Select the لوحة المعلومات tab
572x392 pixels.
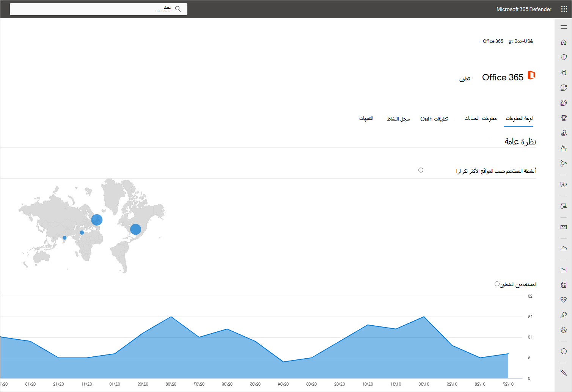[x=519, y=119]
